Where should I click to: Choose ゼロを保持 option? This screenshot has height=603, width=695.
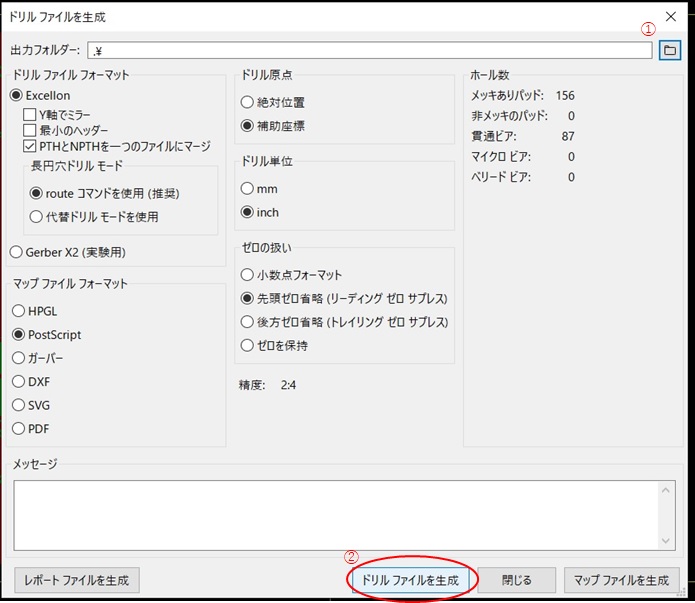pyautogui.click(x=248, y=345)
